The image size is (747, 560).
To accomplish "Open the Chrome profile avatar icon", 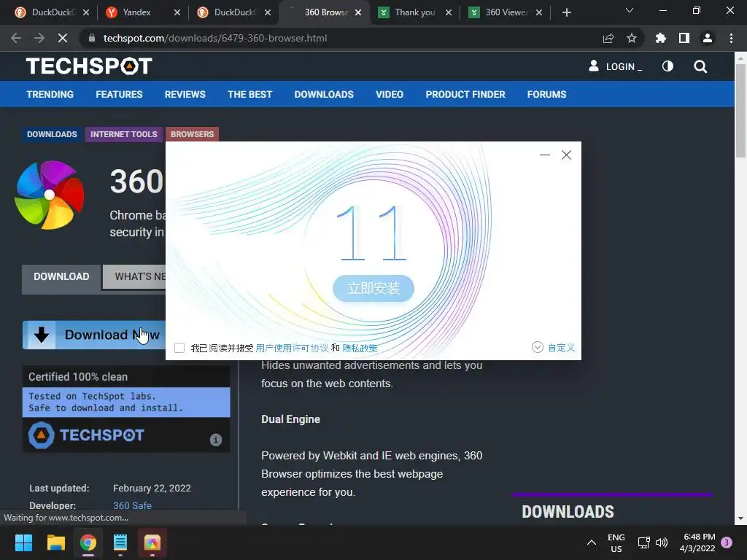I will tap(708, 38).
